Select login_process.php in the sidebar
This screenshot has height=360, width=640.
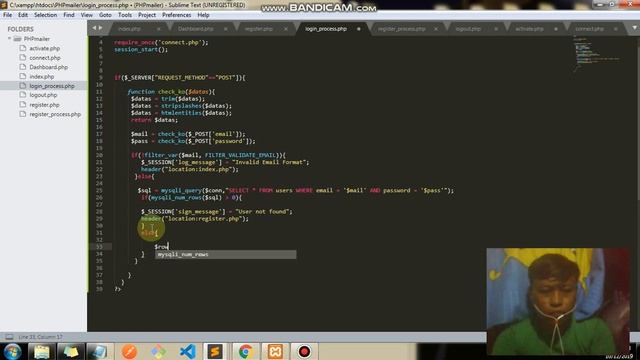52,86
